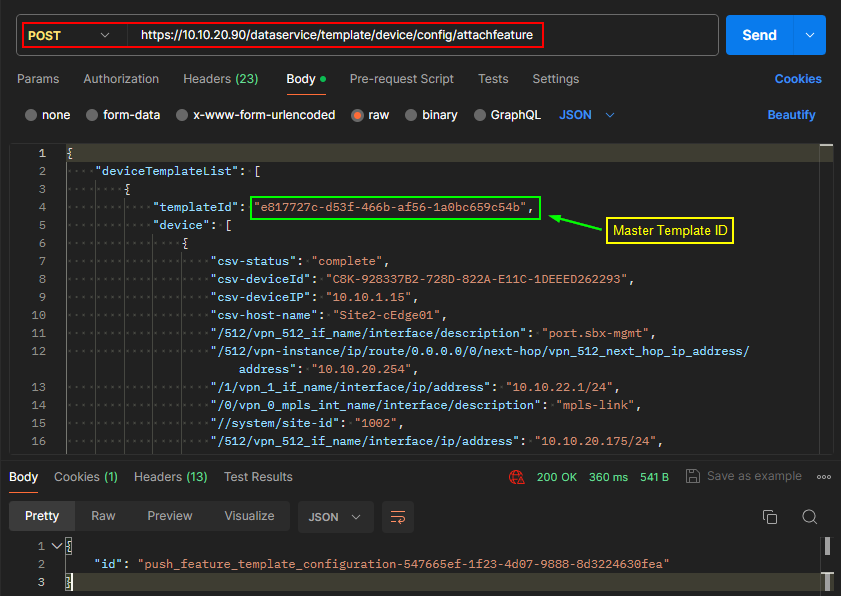Toggle line wrapping in the response viewer

398,517
